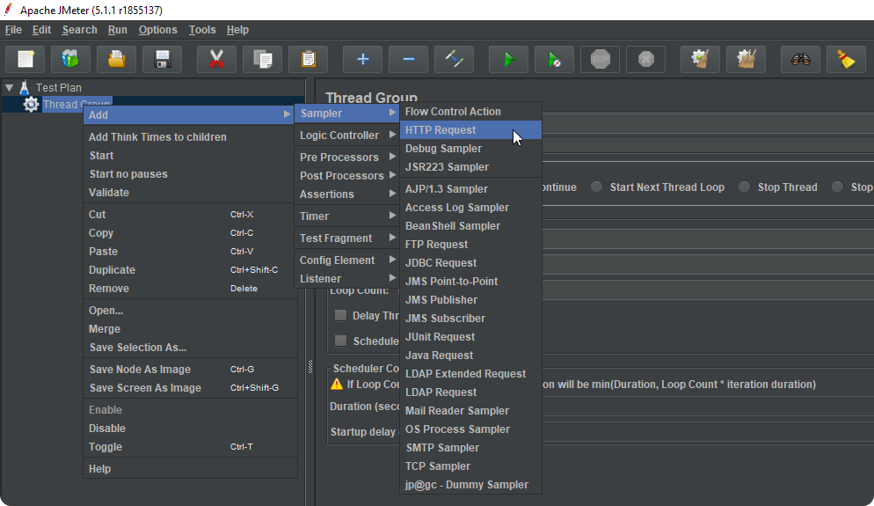Open the Tools menu
874x506 pixels.
point(202,30)
